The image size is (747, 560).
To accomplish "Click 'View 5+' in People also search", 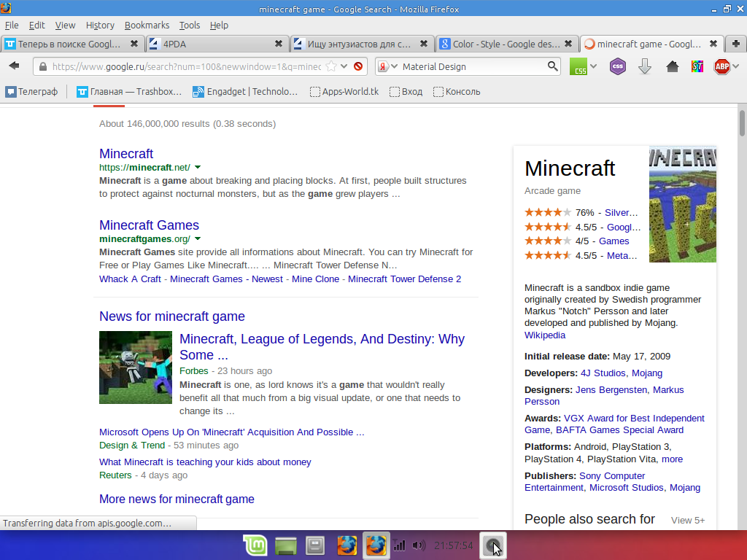I will click(688, 521).
